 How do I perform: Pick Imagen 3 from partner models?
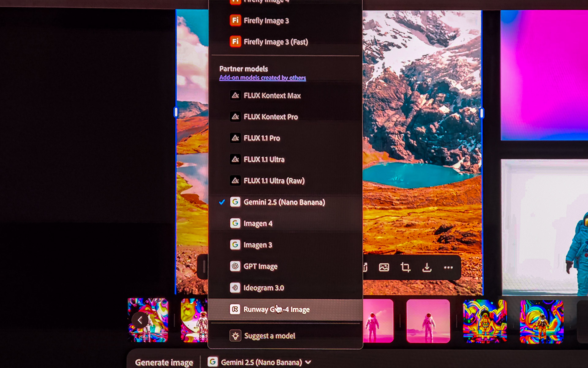tap(258, 245)
